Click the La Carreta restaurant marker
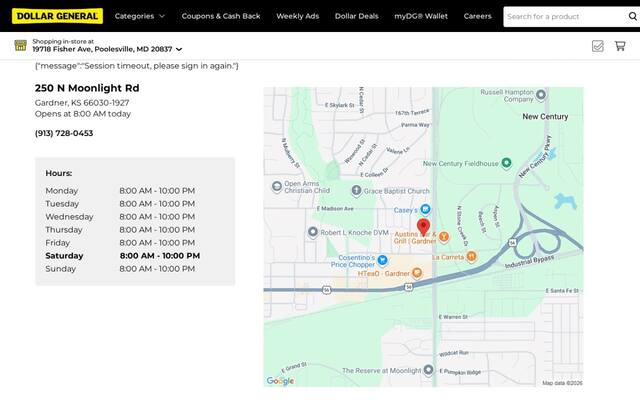 coord(471,256)
